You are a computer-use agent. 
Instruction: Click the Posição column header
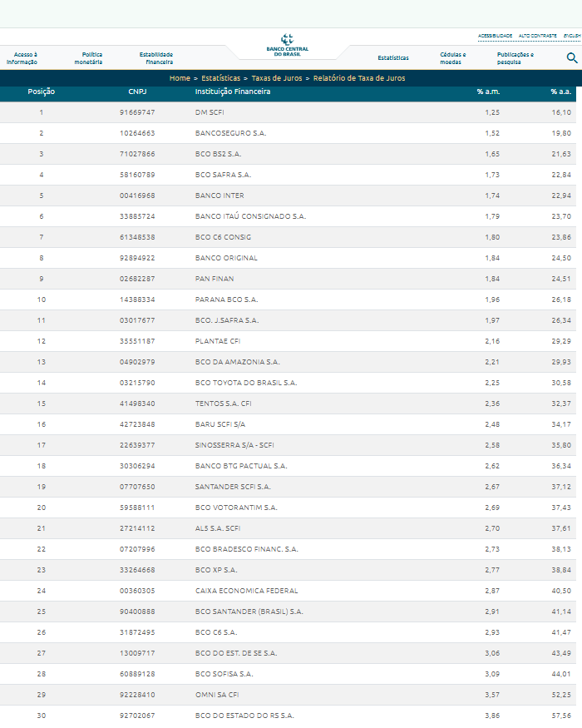coord(42,92)
